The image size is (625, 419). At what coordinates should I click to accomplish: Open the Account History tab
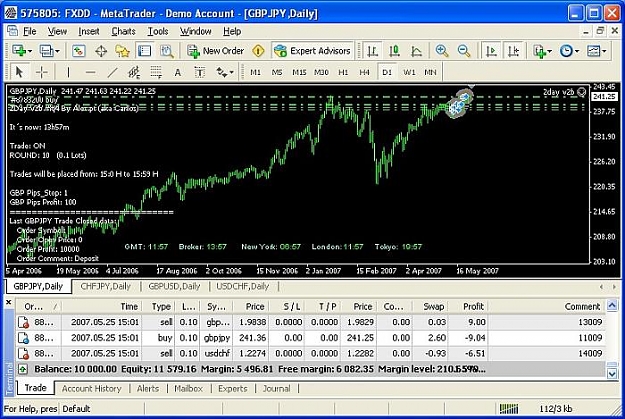[91, 388]
